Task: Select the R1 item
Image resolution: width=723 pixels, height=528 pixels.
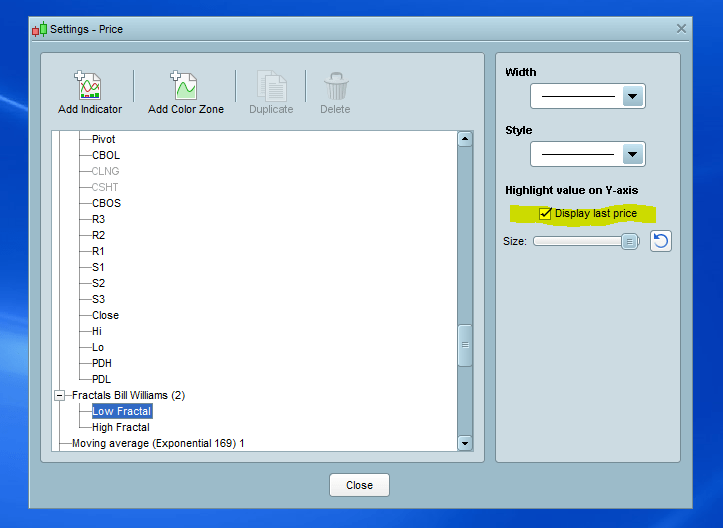Action: (x=98, y=251)
